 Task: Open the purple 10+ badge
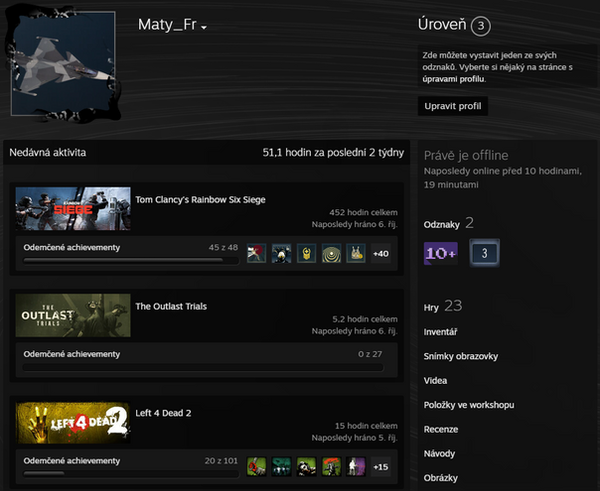(440, 253)
